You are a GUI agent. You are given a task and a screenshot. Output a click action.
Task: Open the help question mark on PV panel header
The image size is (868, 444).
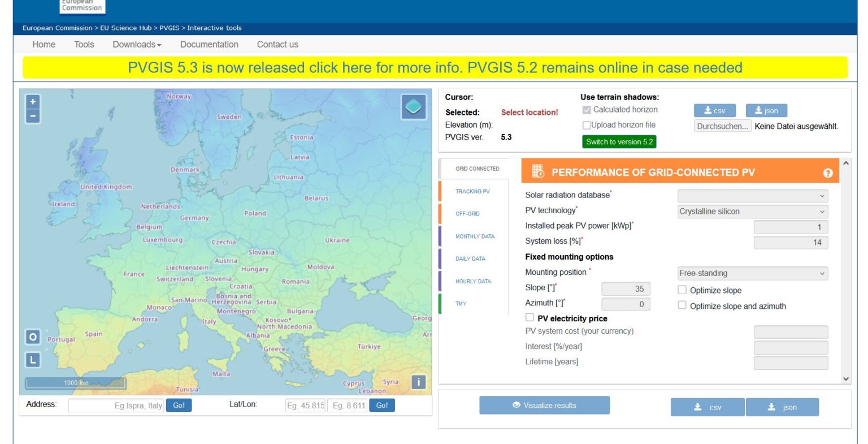[827, 173]
